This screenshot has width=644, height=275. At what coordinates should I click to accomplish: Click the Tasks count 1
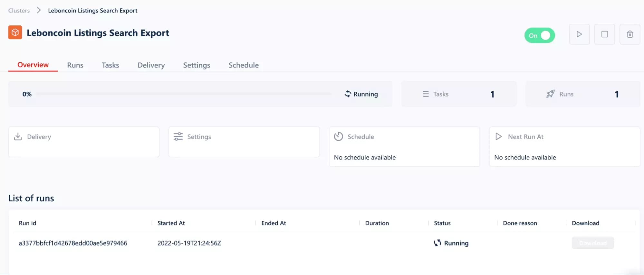coord(492,94)
